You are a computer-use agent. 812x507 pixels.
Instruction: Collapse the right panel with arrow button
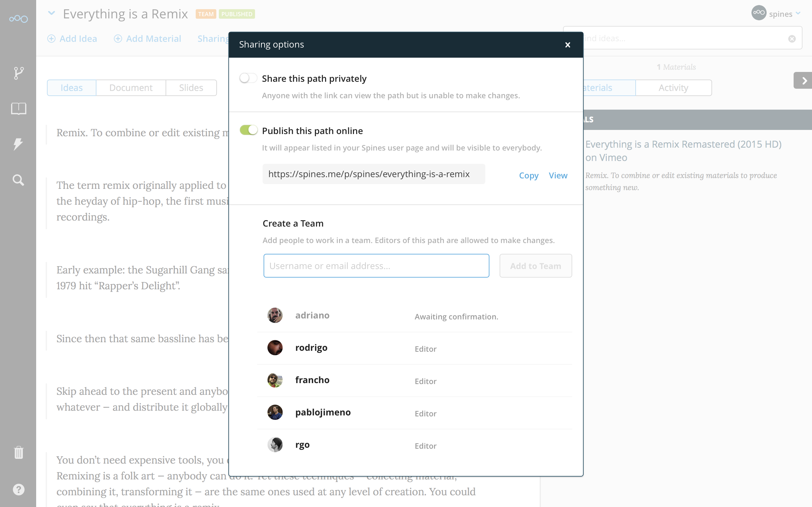[x=804, y=80]
